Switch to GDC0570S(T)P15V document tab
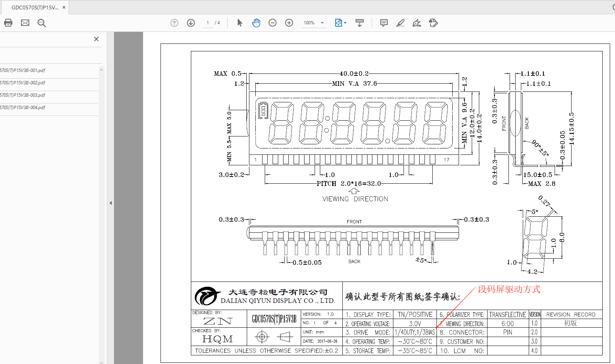Screen dimensions: 615x364 (34, 7)
